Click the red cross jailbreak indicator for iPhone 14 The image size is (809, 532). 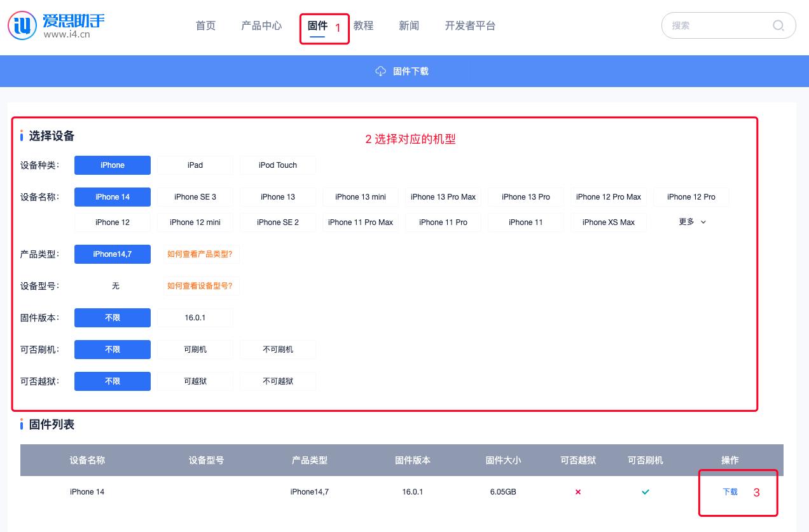[x=577, y=491]
